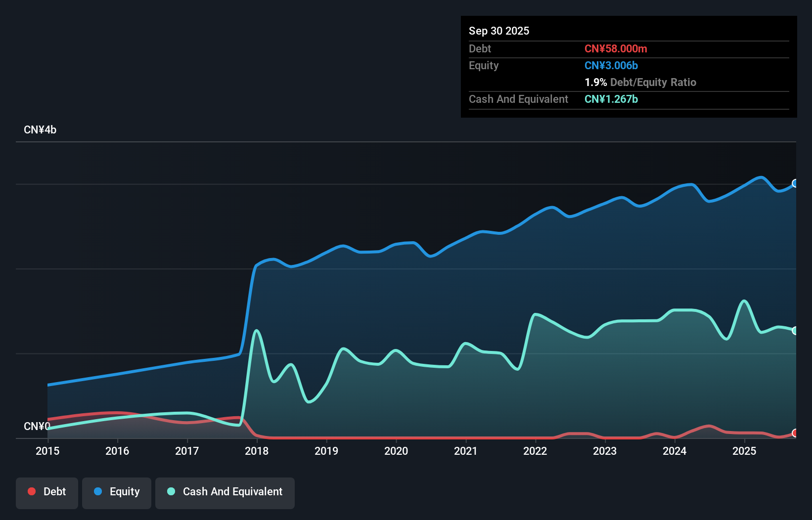Click the red Debt endpoint marker
The height and width of the screenshot is (520, 812).
pyautogui.click(x=795, y=433)
